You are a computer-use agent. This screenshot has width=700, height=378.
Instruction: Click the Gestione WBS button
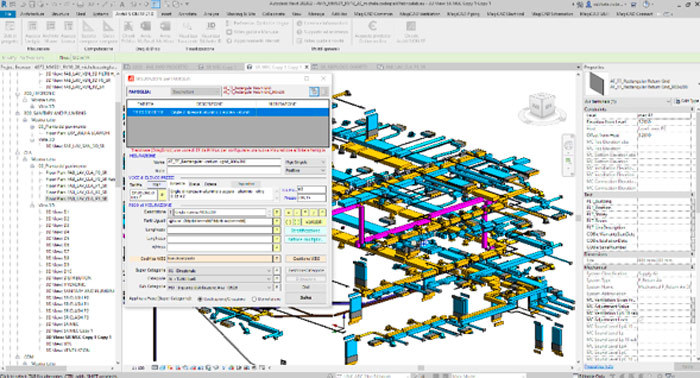(x=306, y=259)
